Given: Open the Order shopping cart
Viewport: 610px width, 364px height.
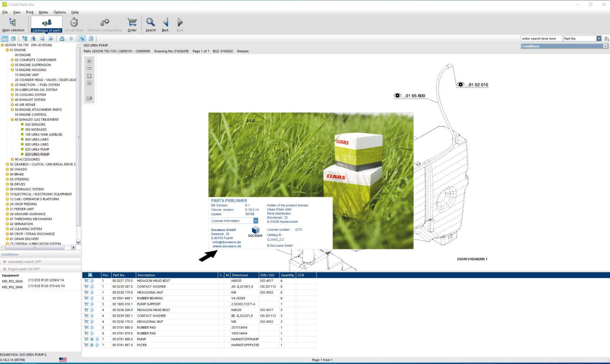Looking at the screenshot, I should point(132,25).
